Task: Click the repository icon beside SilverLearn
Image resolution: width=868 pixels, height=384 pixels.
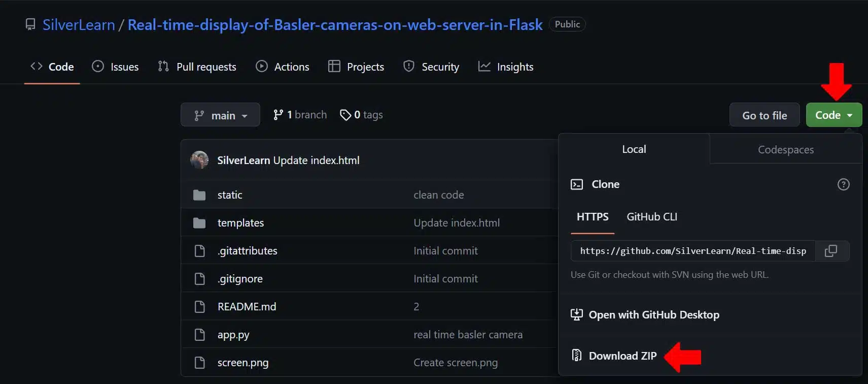Action: click(x=30, y=25)
